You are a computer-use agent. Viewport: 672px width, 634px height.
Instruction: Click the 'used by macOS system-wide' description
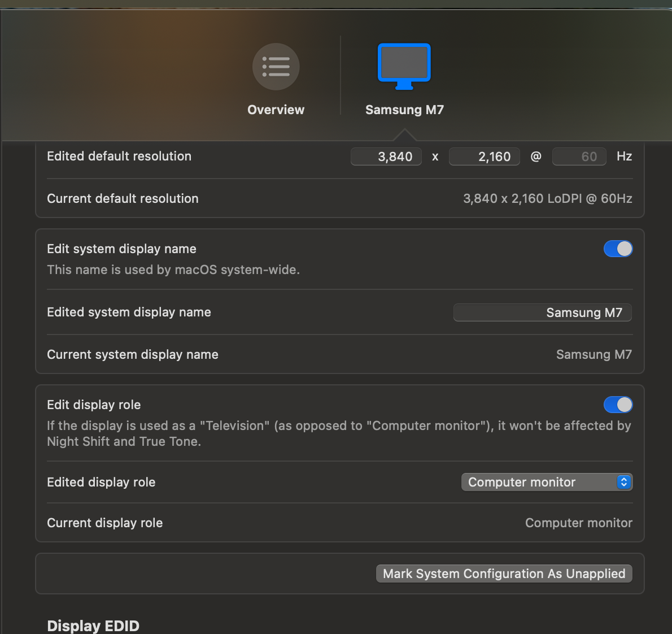[x=173, y=270]
